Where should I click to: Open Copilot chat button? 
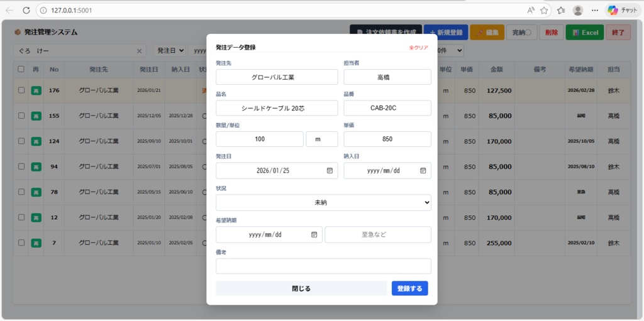(622, 10)
